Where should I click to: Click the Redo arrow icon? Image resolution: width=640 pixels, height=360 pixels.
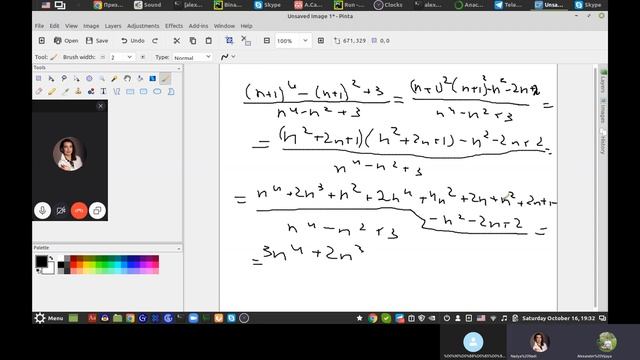155,41
